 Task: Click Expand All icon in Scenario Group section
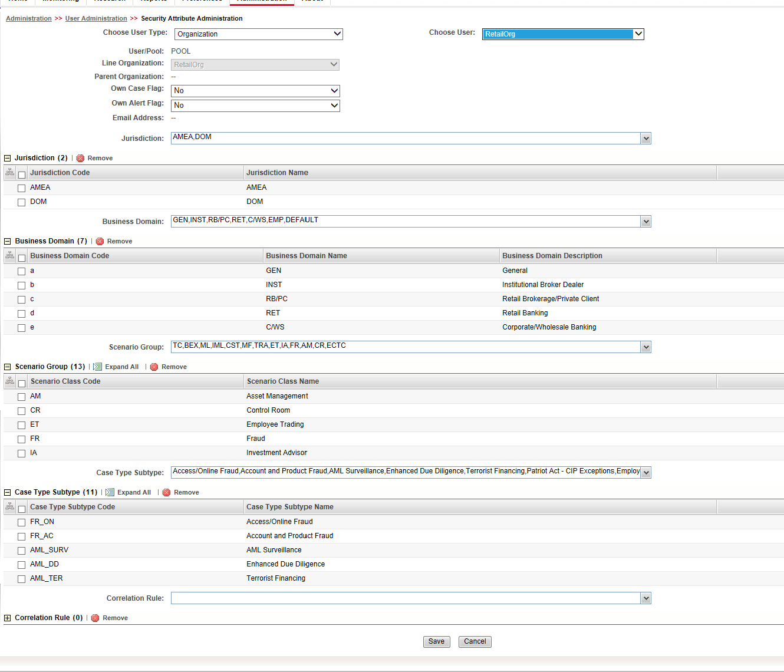coord(98,367)
